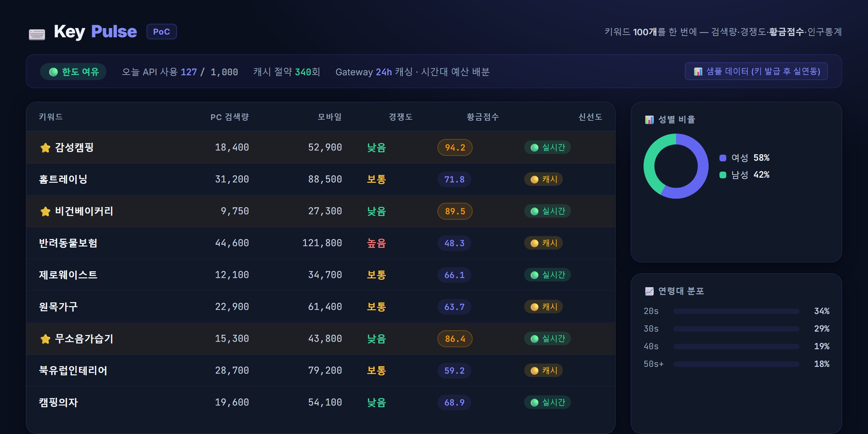The image size is (868, 434).
Task: Click the Gateway 24h 캐싱 info text
Action: coord(413,72)
